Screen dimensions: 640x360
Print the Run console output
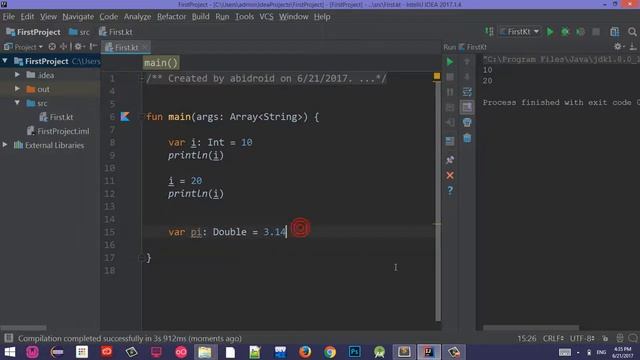pyautogui.click(x=467, y=122)
